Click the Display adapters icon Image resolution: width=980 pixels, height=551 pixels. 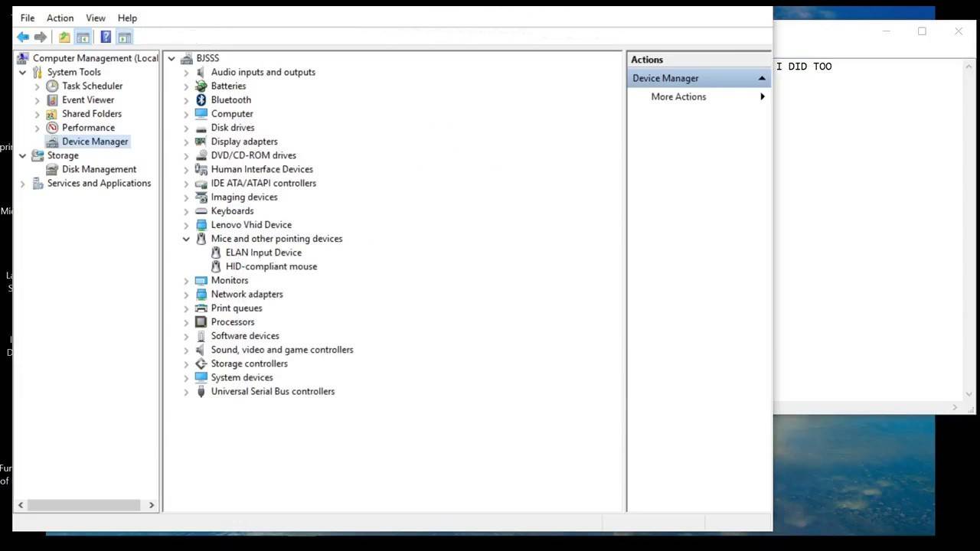(201, 142)
